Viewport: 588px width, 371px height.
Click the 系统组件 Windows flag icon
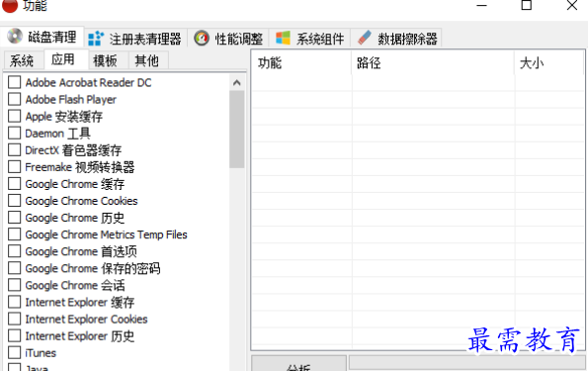(283, 38)
